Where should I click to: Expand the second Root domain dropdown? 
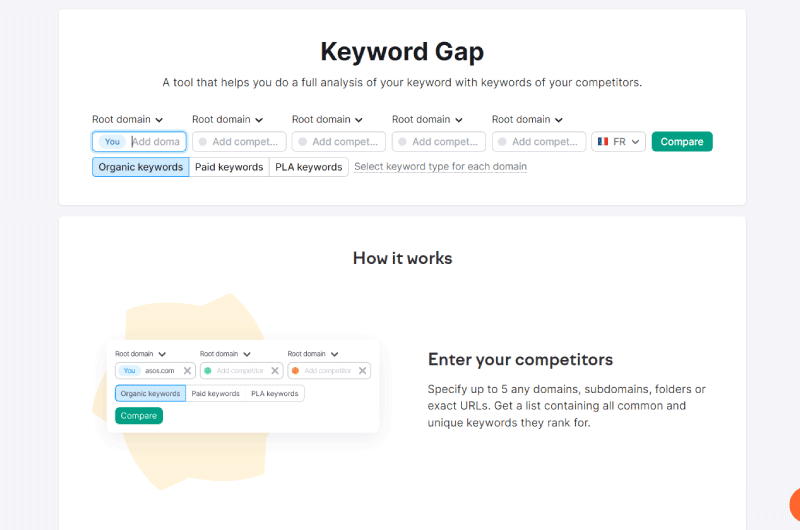click(227, 119)
